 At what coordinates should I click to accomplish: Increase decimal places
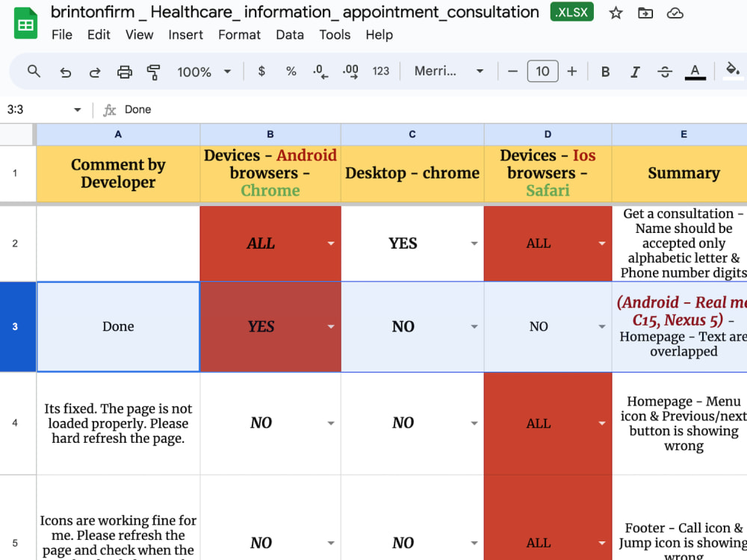click(350, 72)
